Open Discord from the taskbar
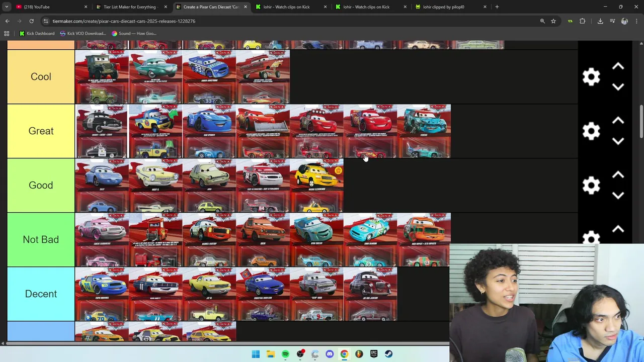Image resolution: width=644 pixels, height=362 pixels. click(x=330, y=354)
